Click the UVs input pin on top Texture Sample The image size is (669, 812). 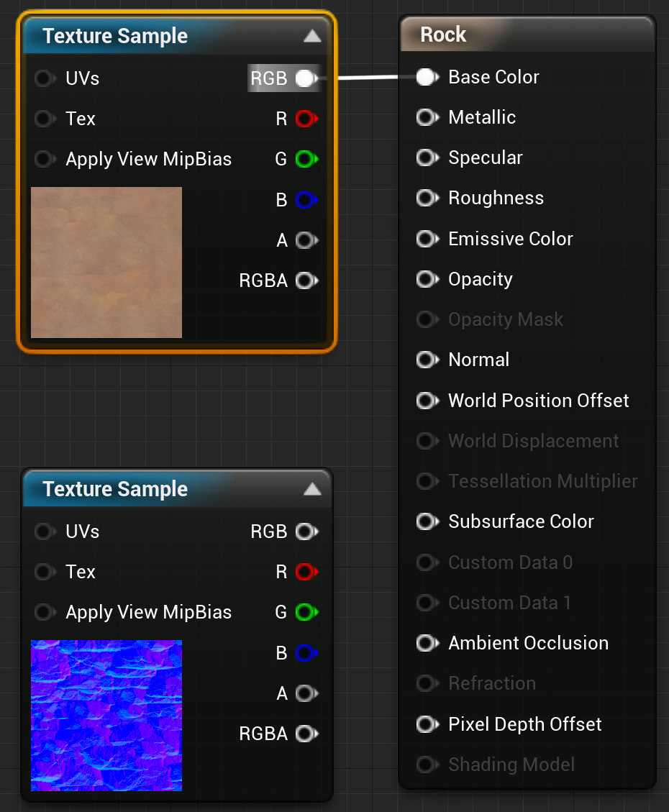click(45, 78)
